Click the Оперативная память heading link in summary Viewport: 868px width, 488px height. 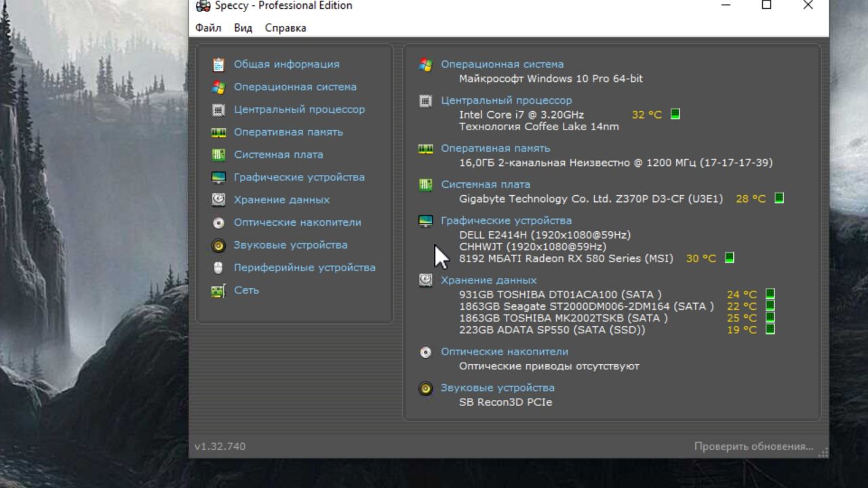tap(495, 148)
